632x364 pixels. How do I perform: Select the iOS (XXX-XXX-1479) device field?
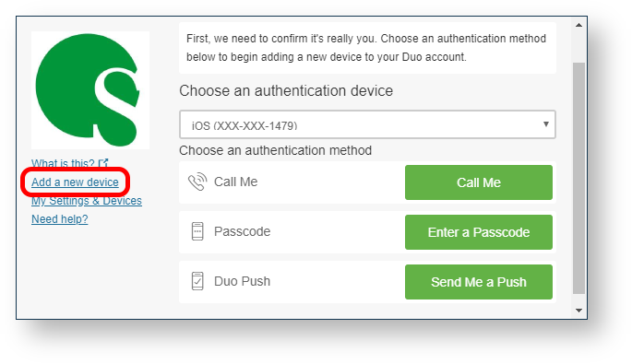(367, 124)
